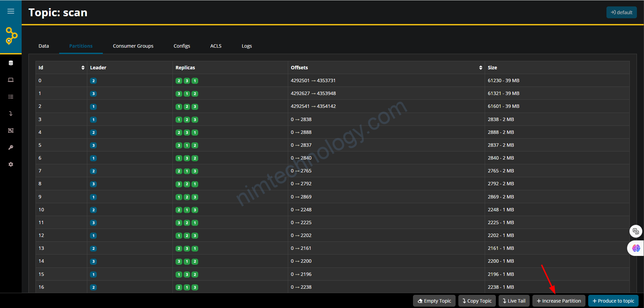Viewport: 644px width, 308px height.
Task: Open the hamburger sidebar menu
Action: (11, 11)
